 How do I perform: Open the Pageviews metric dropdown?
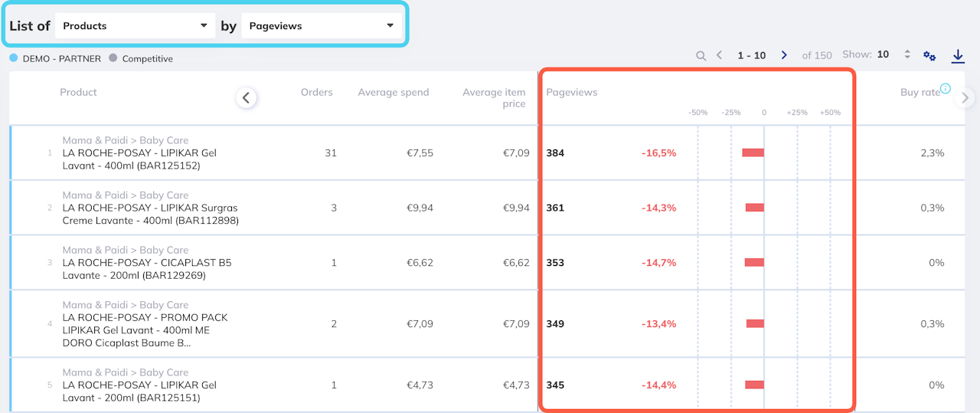pos(321,26)
